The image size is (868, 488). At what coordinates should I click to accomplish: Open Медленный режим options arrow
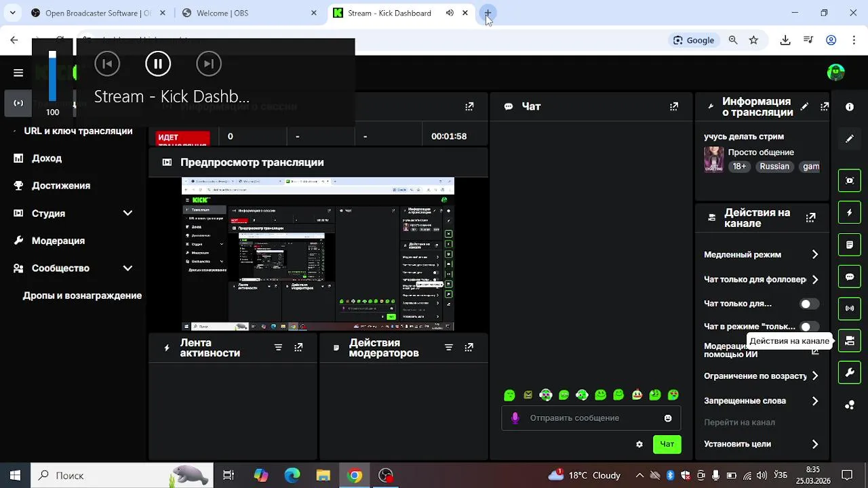point(815,255)
